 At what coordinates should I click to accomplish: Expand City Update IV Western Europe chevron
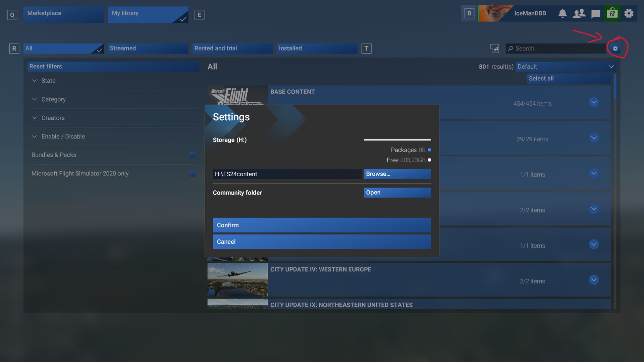tap(594, 280)
